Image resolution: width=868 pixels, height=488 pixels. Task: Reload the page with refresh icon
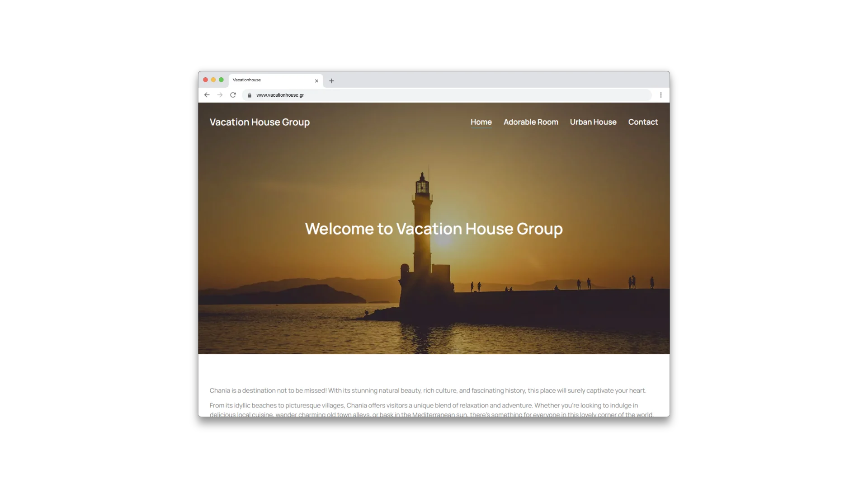click(x=233, y=95)
